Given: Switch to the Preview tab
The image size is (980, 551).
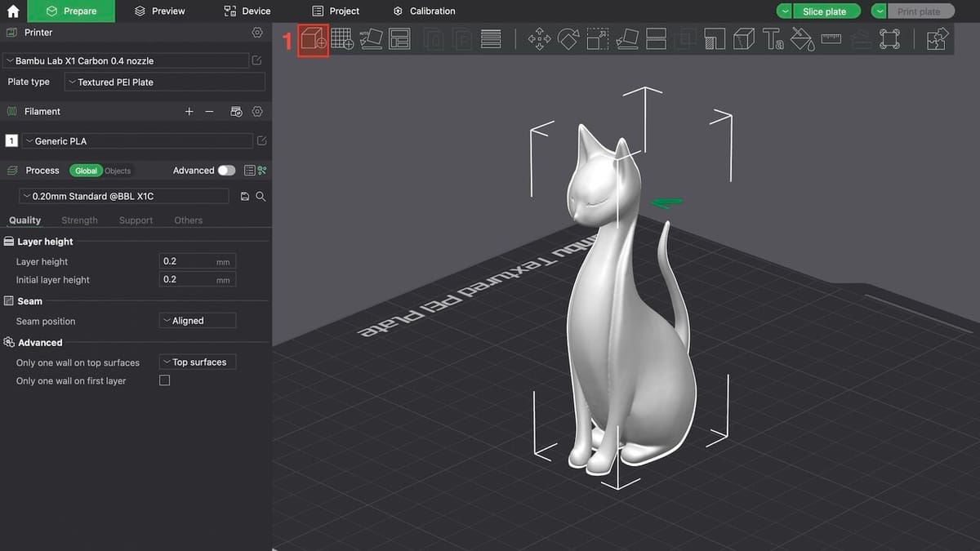Looking at the screenshot, I should pyautogui.click(x=160, y=11).
